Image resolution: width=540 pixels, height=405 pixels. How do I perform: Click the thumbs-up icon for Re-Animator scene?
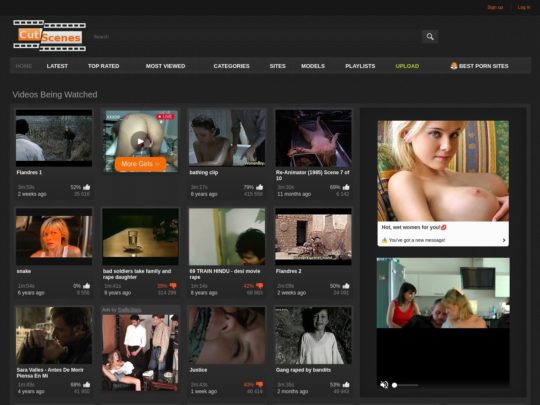346,187
